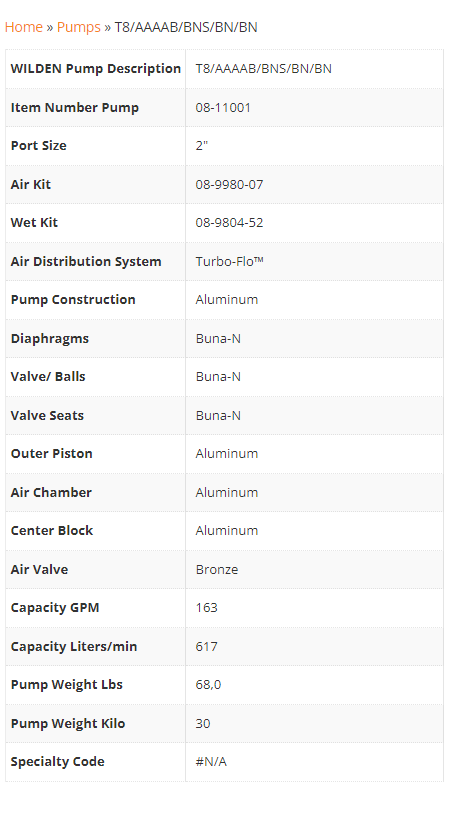This screenshot has height=819, width=455.
Task: Click the Diaphragms Buna-N value
Action: (218, 338)
